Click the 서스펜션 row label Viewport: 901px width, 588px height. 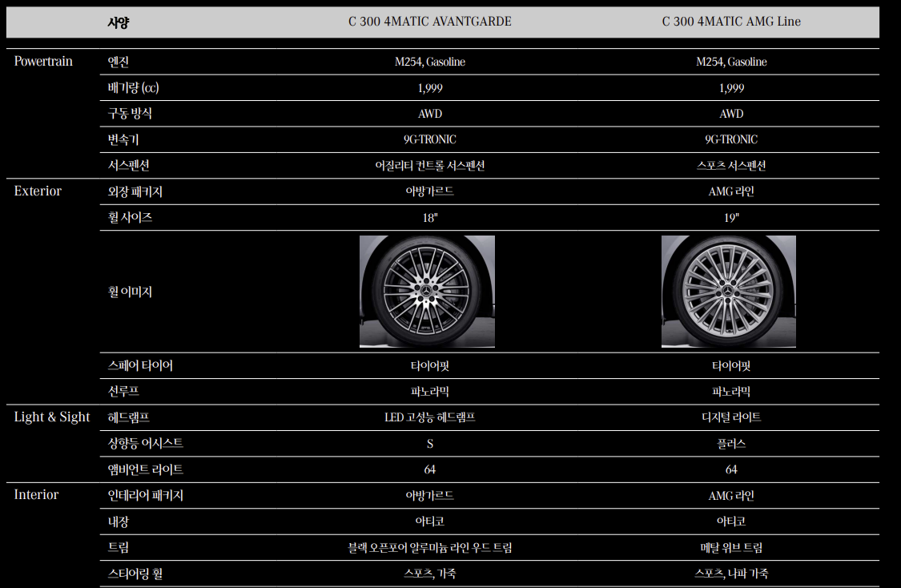129,166
